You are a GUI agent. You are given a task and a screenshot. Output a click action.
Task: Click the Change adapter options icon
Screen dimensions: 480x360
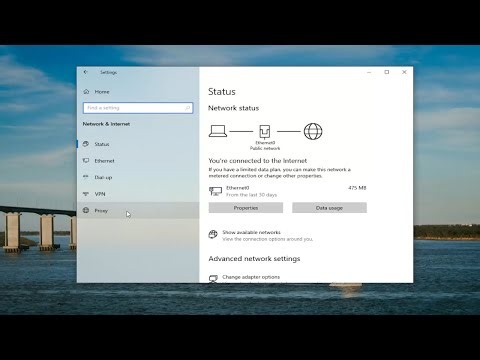[213, 279]
